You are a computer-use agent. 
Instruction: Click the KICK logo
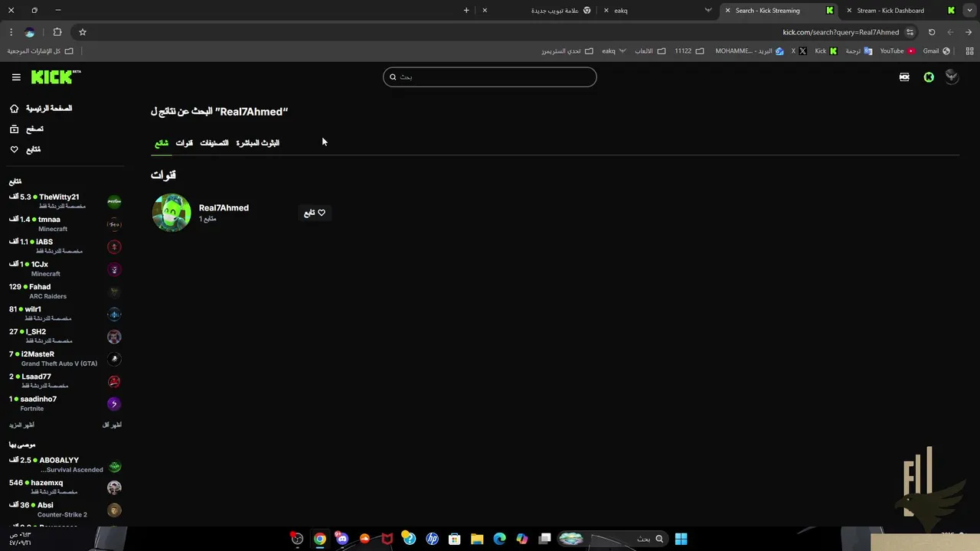point(56,77)
